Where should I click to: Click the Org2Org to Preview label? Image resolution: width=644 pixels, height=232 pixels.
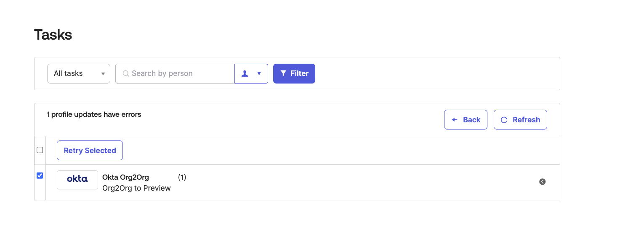click(136, 188)
